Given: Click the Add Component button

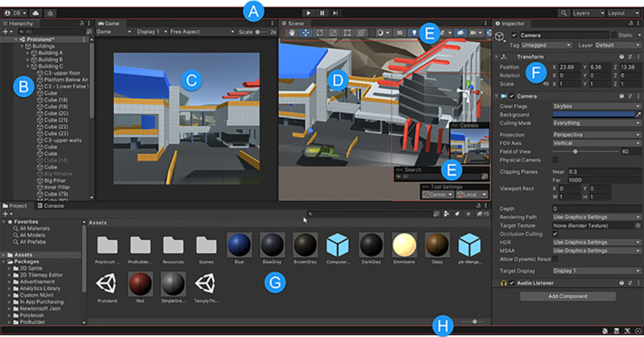Looking at the screenshot, I should point(568,296).
